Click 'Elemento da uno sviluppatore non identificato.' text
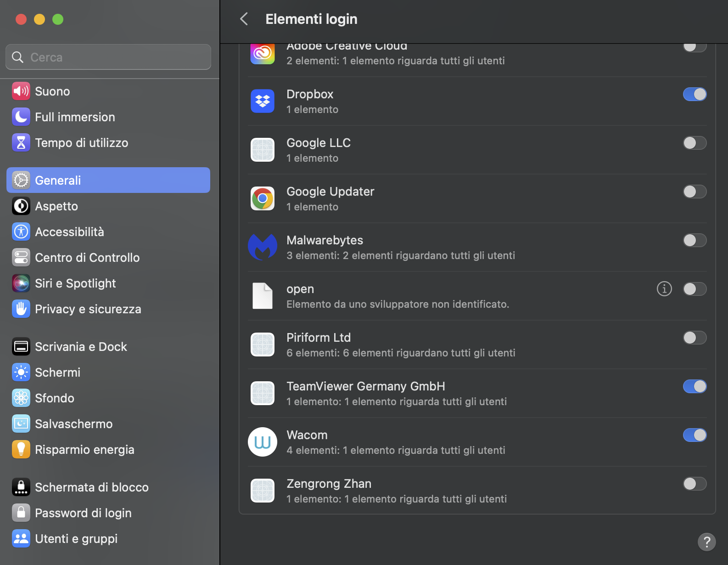This screenshot has width=728, height=565. tap(398, 304)
